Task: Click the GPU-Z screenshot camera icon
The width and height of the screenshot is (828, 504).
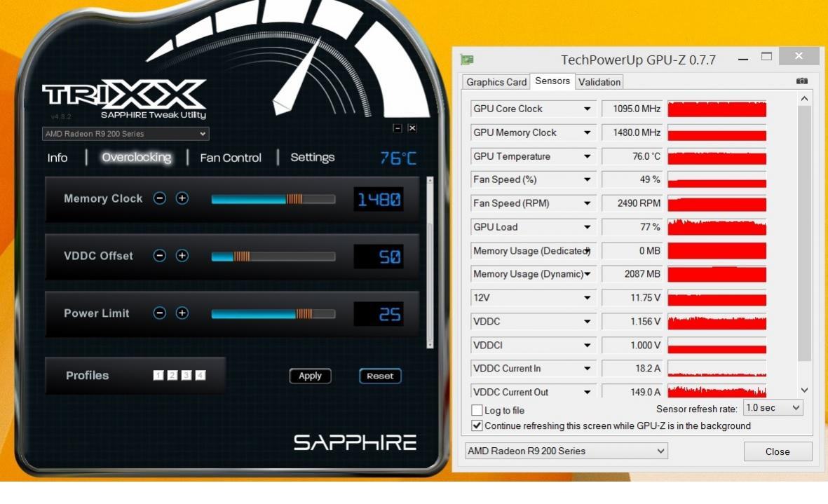Action: pos(801,81)
